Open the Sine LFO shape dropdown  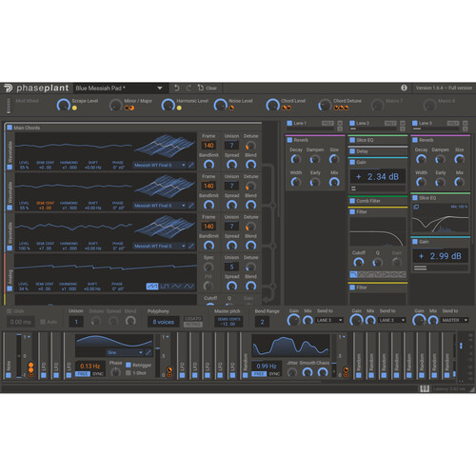tap(125, 352)
